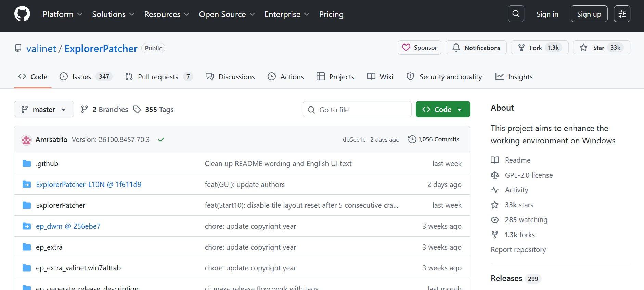Fork the repository using the Fork button
The height and width of the screenshot is (290, 644).
pyautogui.click(x=540, y=48)
